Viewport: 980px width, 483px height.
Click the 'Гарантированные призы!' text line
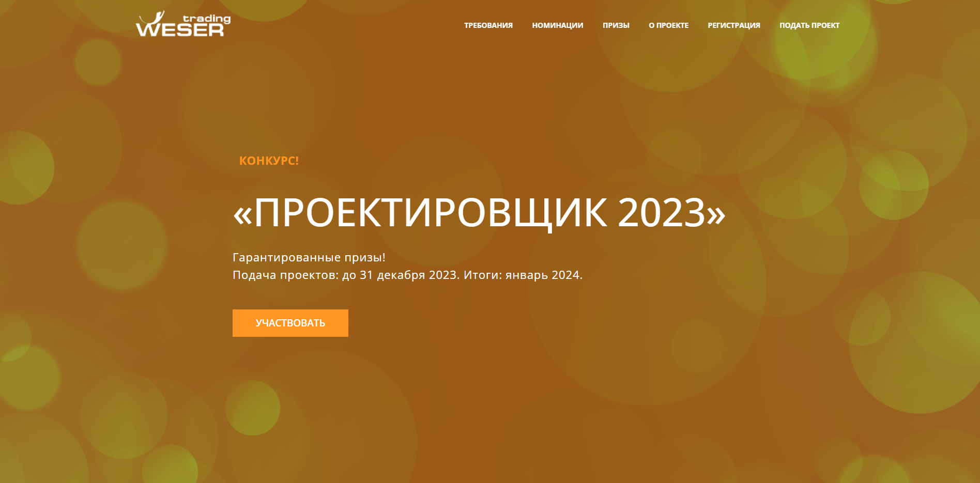coord(310,257)
